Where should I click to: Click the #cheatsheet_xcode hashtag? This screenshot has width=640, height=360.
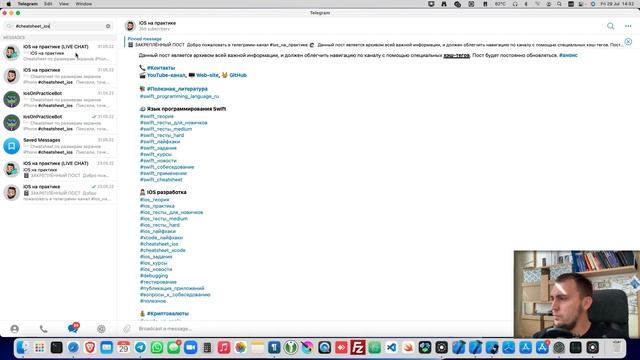tap(163, 250)
